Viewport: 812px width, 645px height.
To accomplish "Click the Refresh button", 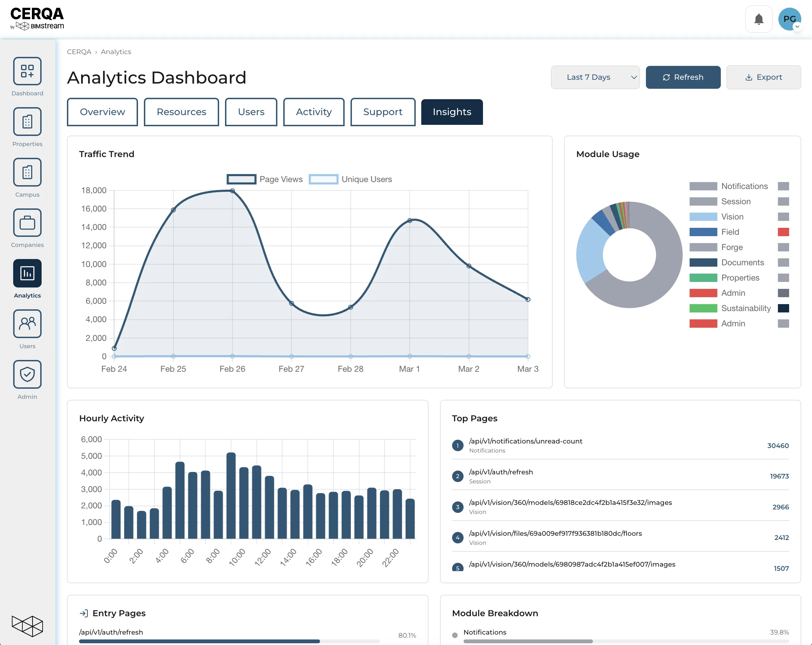I will point(683,77).
